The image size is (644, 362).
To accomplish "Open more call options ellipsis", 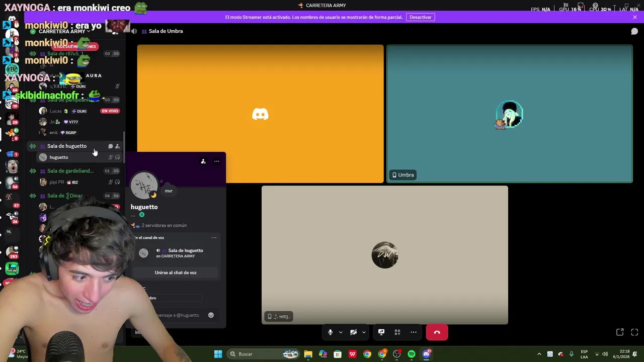I will click(414, 332).
